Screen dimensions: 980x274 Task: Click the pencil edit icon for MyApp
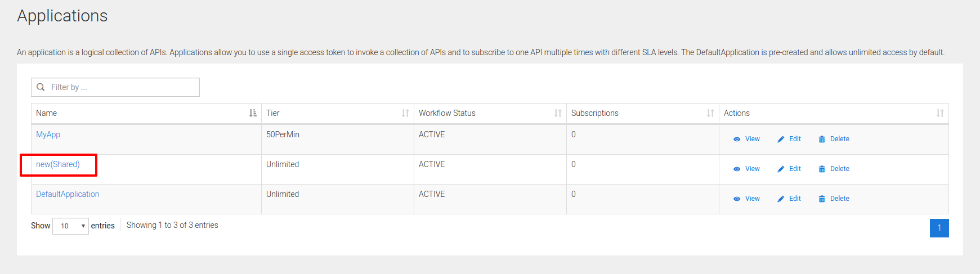(x=781, y=140)
